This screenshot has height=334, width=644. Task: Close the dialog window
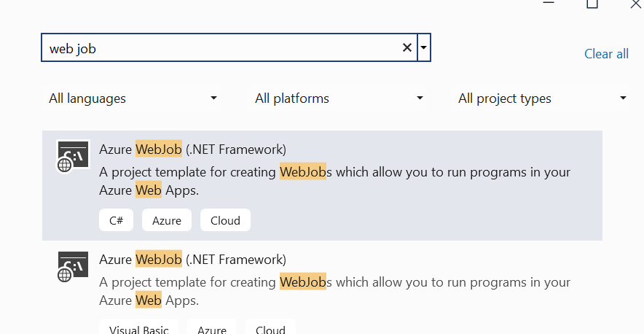636,4
